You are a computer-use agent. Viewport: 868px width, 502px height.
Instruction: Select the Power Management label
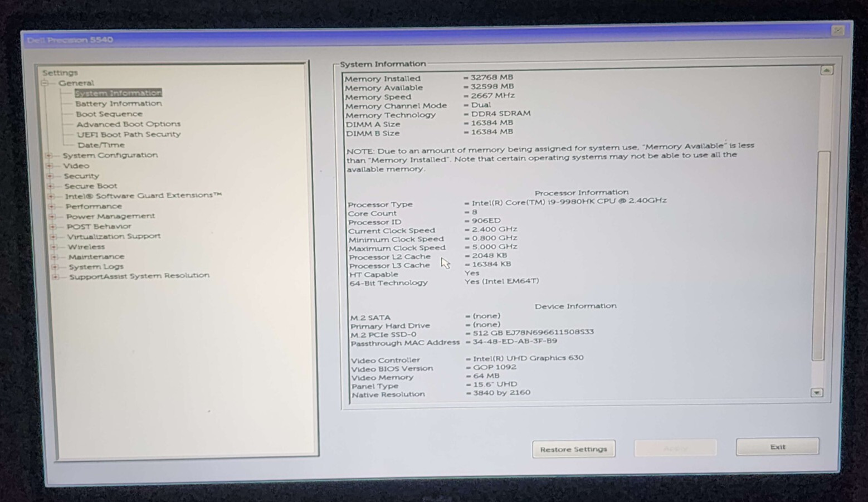pos(111,216)
